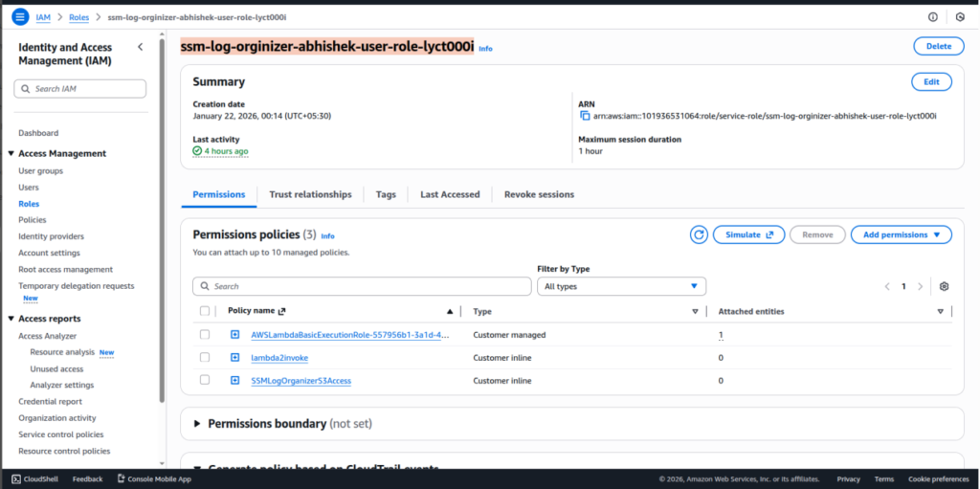The image size is (980, 489).
Task: Open Info link next to role name
Action: (485, 48)
